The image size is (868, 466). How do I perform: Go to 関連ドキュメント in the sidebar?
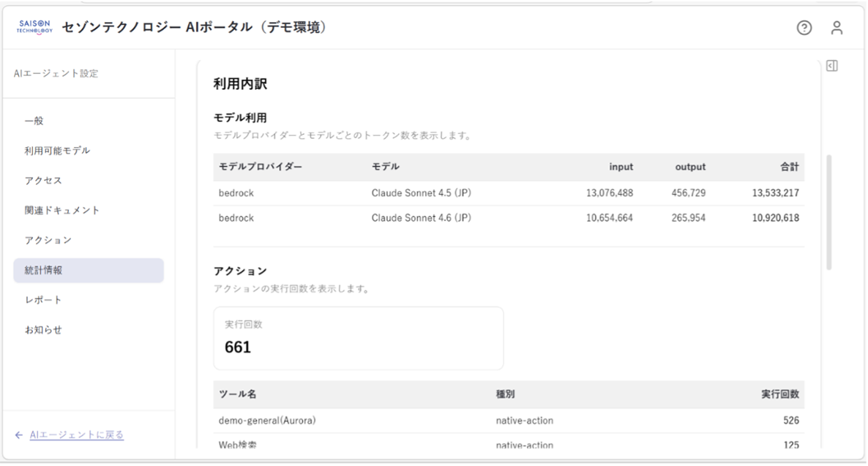[x=89, y=210]
